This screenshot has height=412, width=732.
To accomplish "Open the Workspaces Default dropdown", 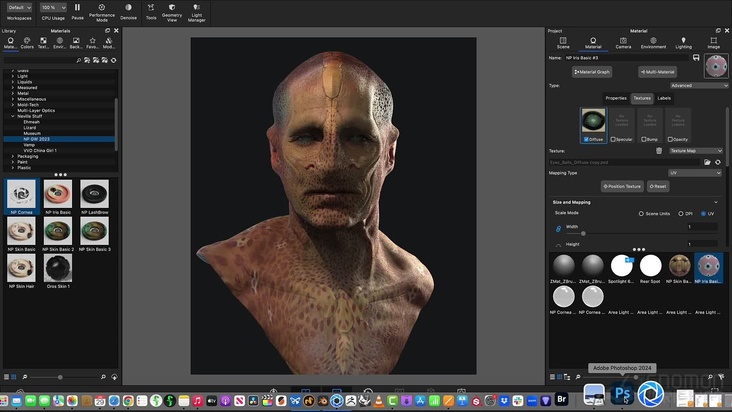I will [20, 7].
